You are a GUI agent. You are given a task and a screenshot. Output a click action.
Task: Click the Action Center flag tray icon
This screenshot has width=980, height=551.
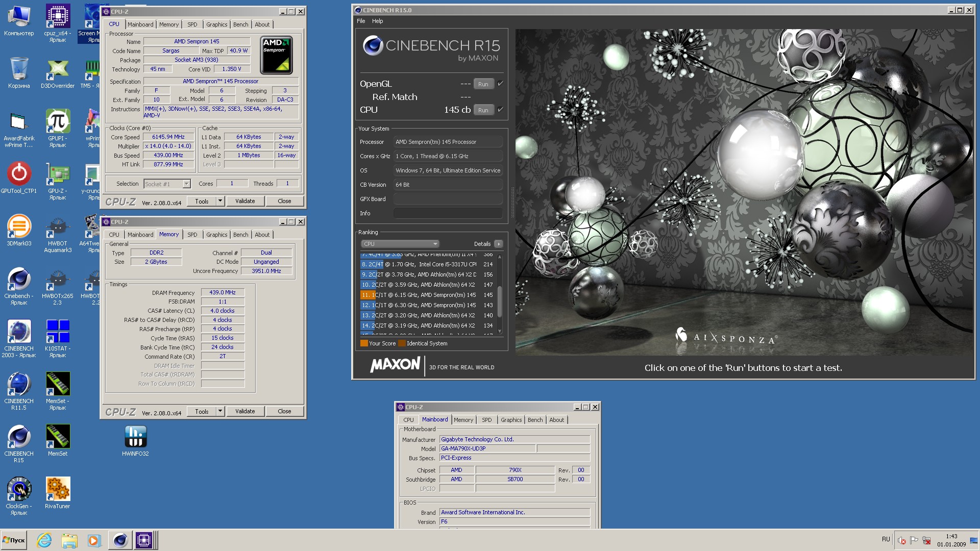[914, 540]
